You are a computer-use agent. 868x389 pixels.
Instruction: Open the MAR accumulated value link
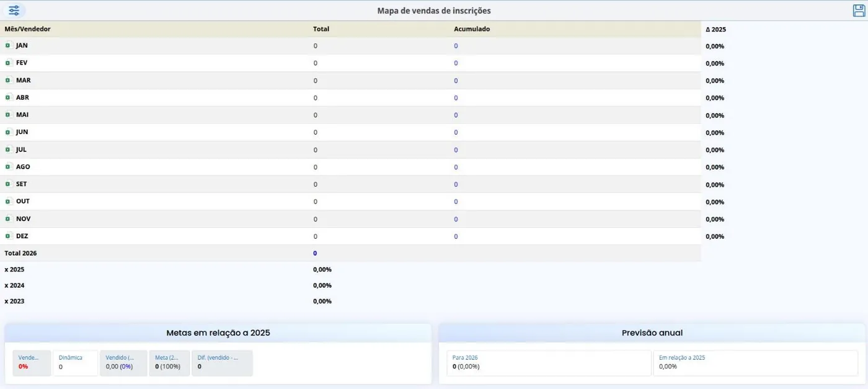pyautogui.click(x=456, y=81)
